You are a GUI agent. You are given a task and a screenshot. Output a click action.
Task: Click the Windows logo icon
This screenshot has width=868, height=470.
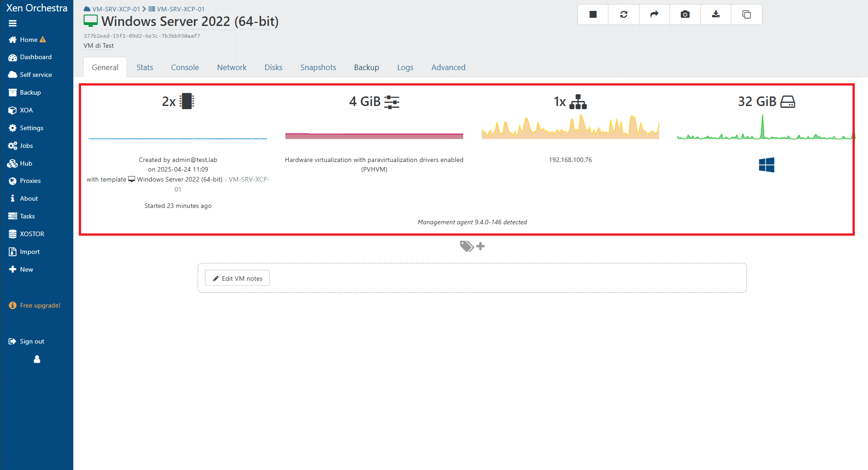click(x=766, y=165)
